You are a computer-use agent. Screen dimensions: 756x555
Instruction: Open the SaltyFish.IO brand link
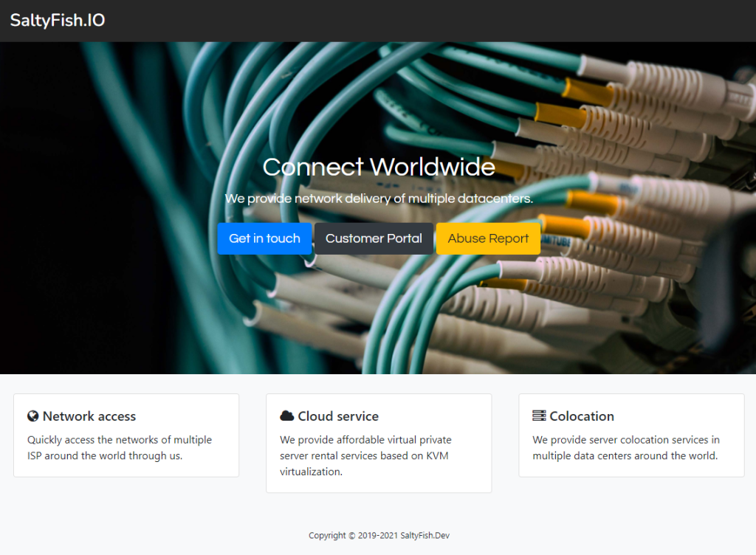pyautogui.click(x=58, y=20)
